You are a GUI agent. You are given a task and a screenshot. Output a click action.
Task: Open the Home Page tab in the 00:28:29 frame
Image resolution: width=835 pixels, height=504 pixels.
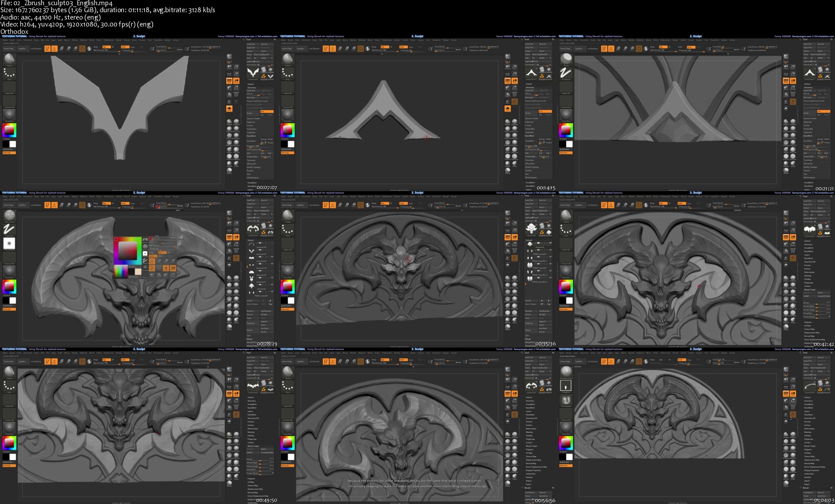coord(8,205)
